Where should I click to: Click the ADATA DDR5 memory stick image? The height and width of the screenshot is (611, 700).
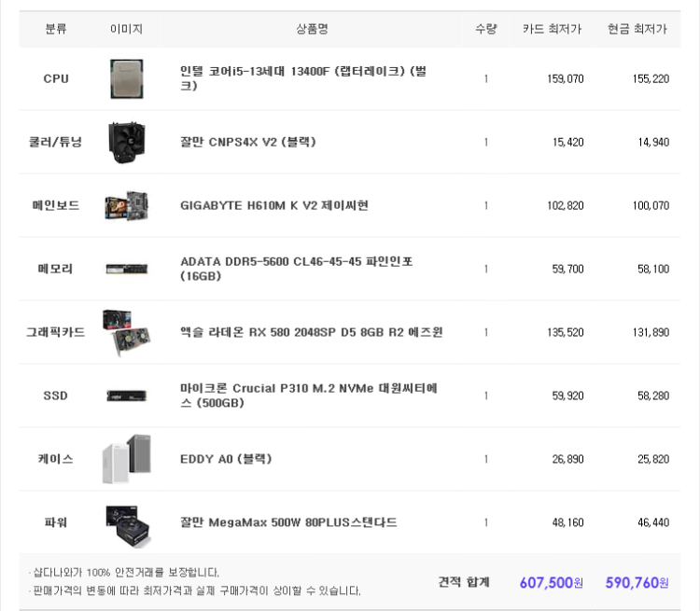click(127, 269)
